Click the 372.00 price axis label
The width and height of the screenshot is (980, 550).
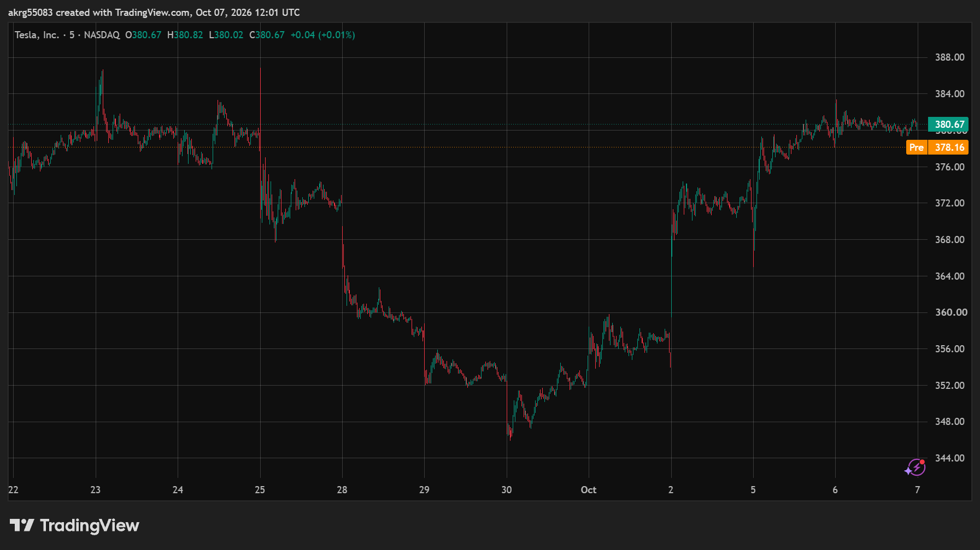(949, 203)
